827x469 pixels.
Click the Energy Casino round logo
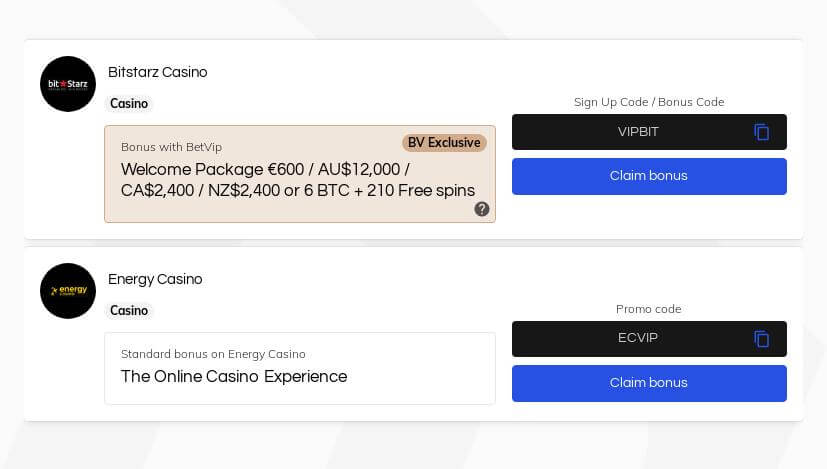click(68, 291)
